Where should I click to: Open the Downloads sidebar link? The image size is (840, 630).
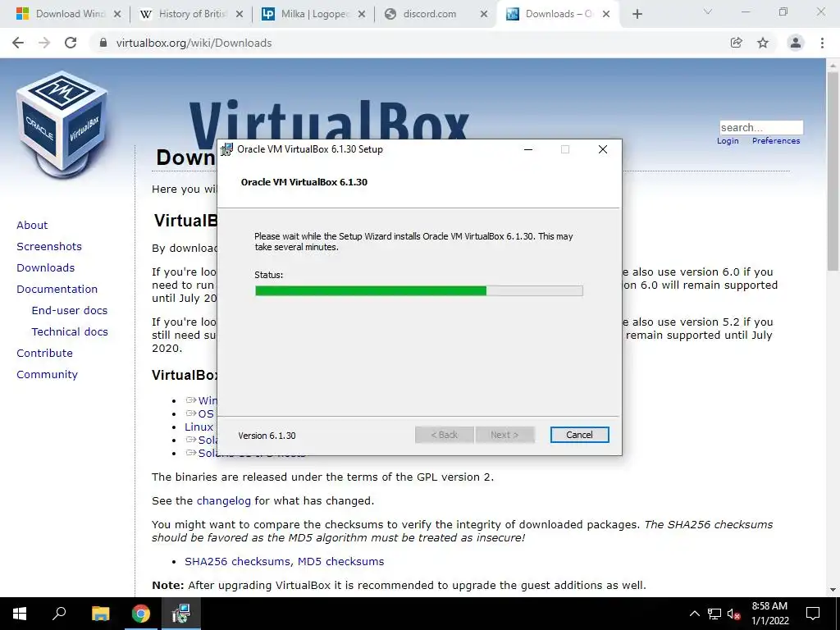tap(46, 268)
